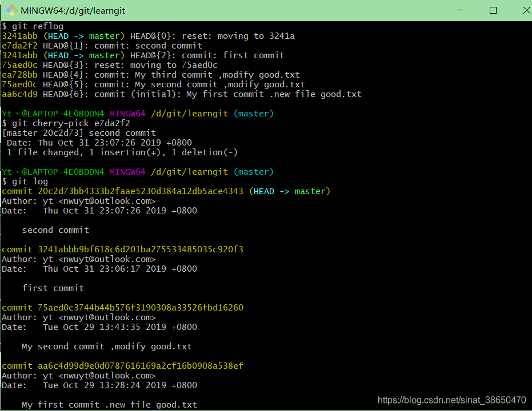The height and width of the screenshot is (411, 532).
Task: Minimize the MINGW64 terminal window
Action: pyautogui.click(x=460, y=10)
